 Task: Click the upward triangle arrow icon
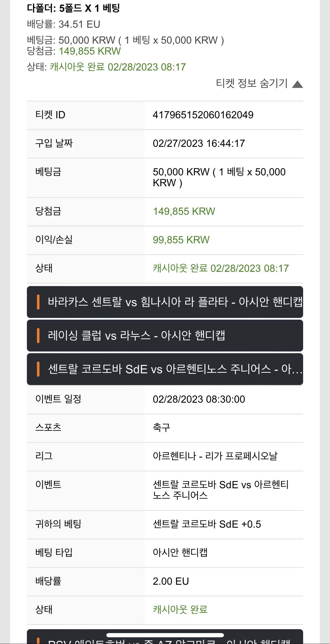tap(297, 84)
